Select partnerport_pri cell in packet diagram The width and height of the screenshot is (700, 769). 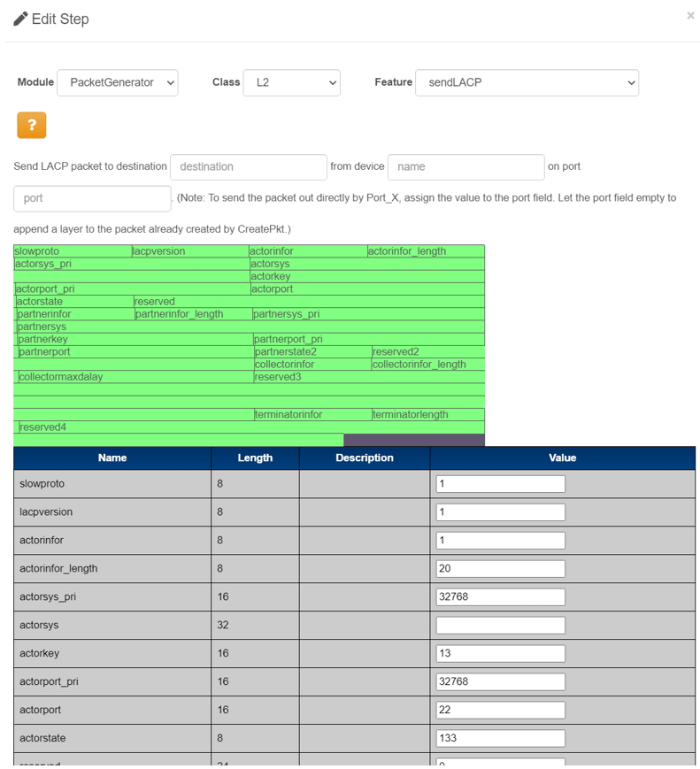point(369,339)
